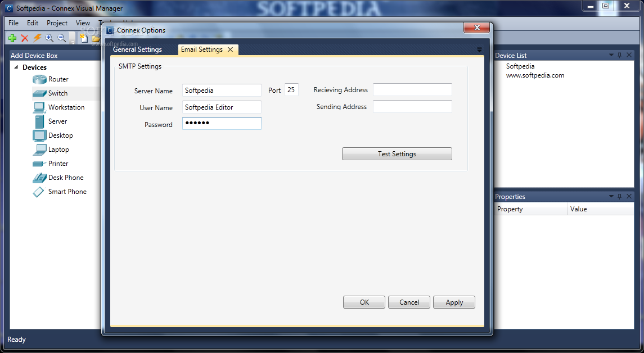Click the Apply button
Image resolution: width=644 pixels, height=353 pixels.
click(454, 302)
